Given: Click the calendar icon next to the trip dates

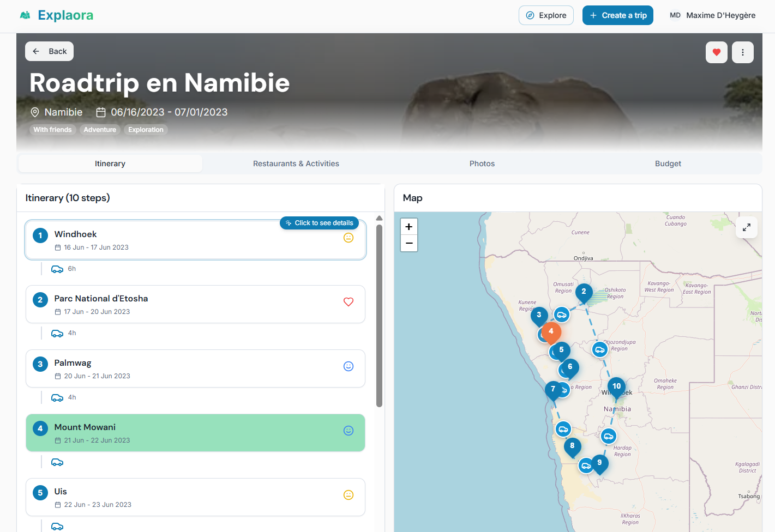Looking at the screenshot, I should coord(100,112).
